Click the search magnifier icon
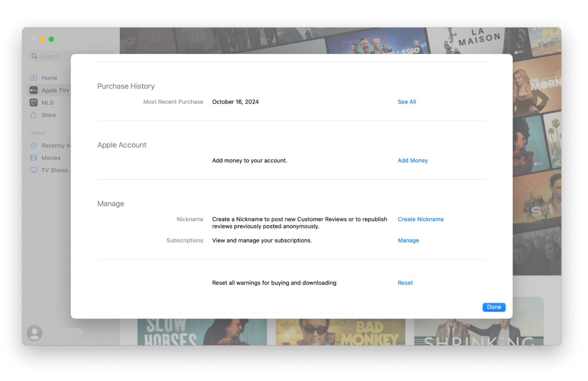 35,56
